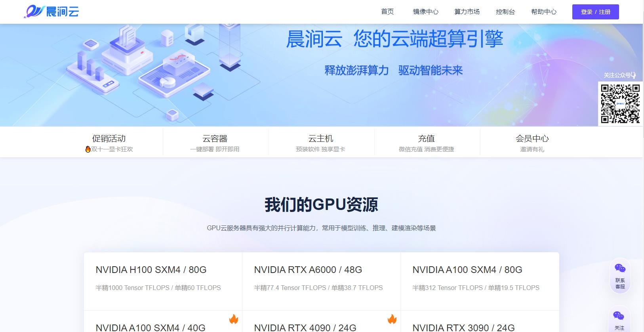This screenshot has height=332, width=644.
Task: Go to 镜像中心
Action: click(x=426, y=12)
